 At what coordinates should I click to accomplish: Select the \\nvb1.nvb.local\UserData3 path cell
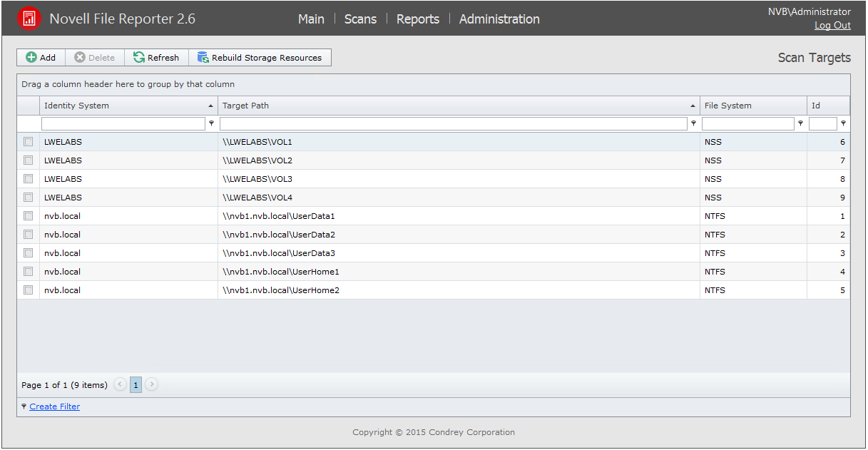coord(459,253)
